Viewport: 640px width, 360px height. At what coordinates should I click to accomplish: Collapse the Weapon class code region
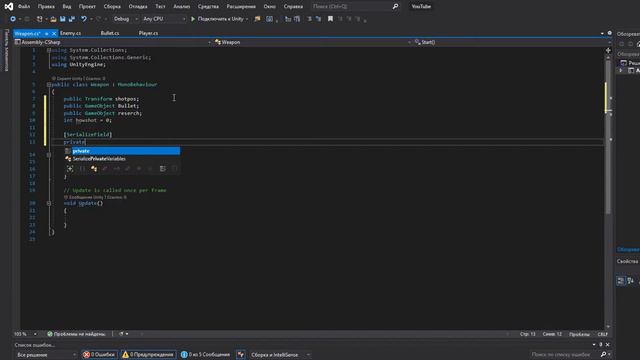coord(49,84)
